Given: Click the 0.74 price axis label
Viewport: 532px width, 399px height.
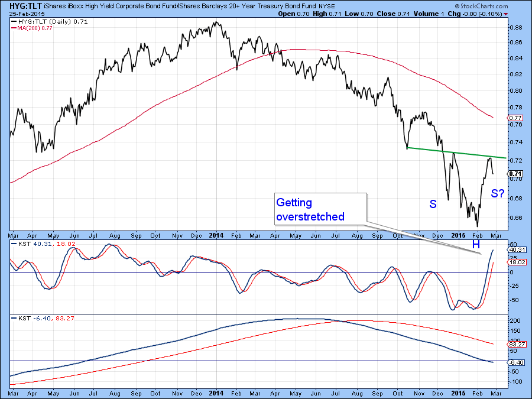Looking at the screenshot, I should tap(516, 142).
